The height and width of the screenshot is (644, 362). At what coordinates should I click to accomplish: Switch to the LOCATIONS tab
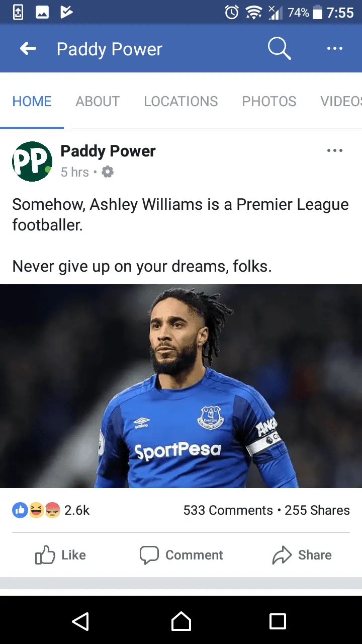pos(181,101)
